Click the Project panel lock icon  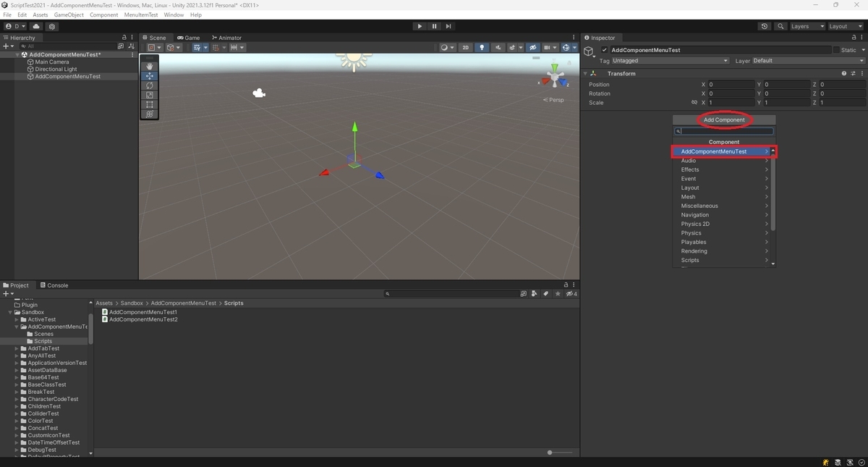pos(566,285)
